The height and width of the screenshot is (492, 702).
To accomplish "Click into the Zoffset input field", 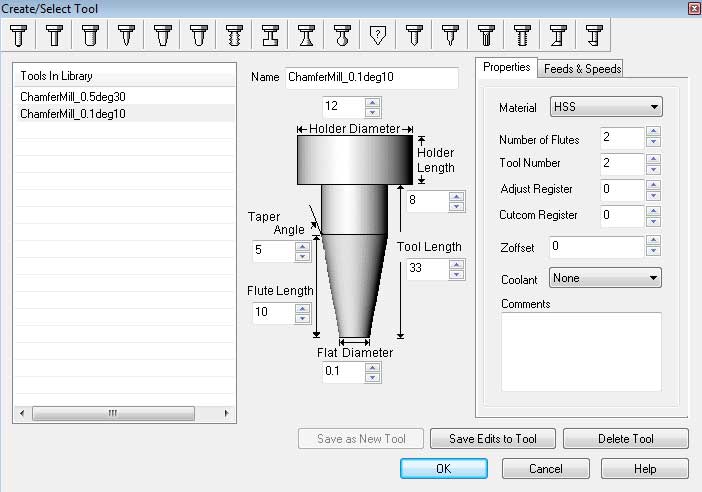I will 595,246.
